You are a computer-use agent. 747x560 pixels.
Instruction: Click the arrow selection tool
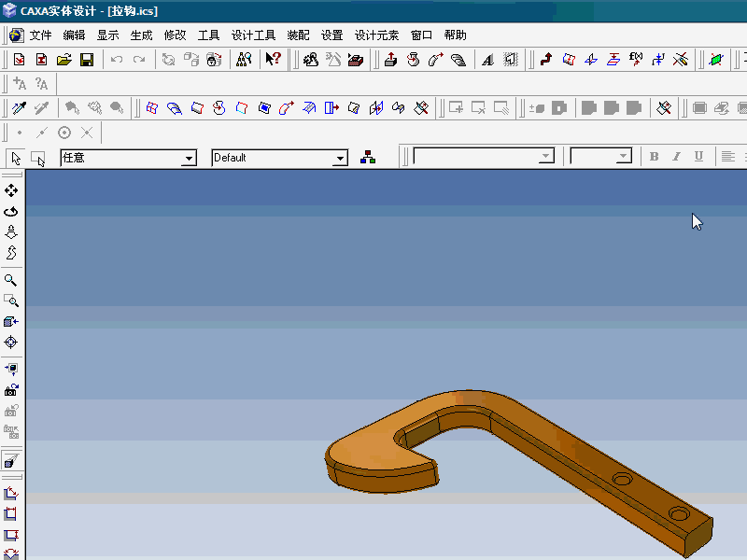click(16, 158)
